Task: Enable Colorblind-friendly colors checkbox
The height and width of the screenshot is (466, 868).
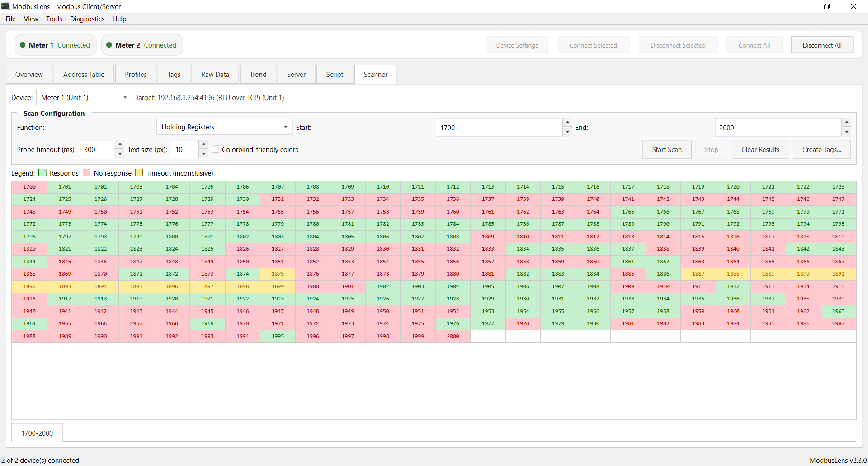Action: (216, 149)
